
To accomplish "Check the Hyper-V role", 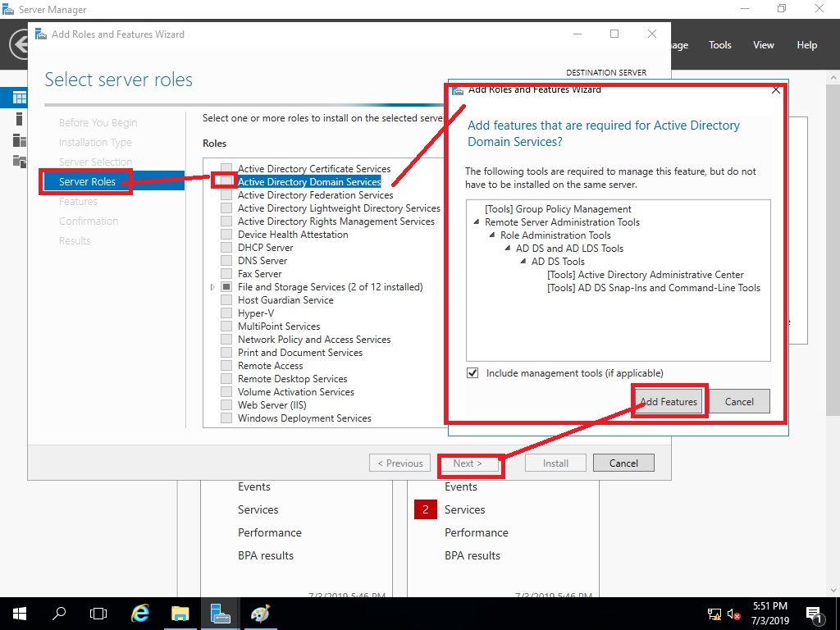I will pyautogui.click(x=226, y=313).
